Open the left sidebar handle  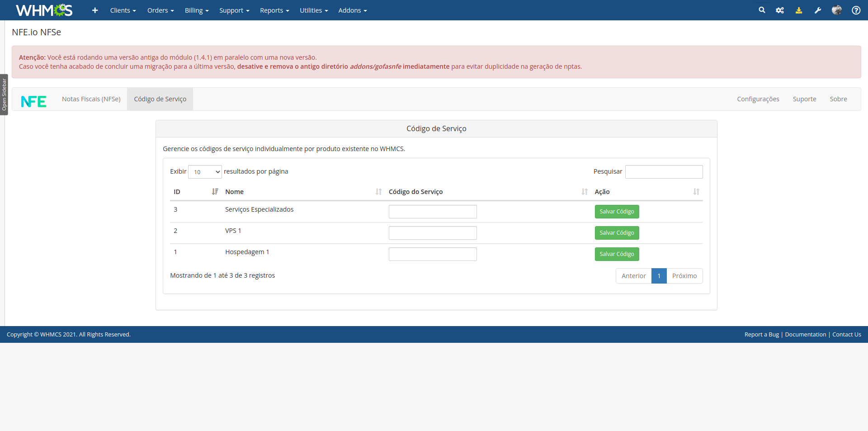pyautogui.click(x=4, y=95)
